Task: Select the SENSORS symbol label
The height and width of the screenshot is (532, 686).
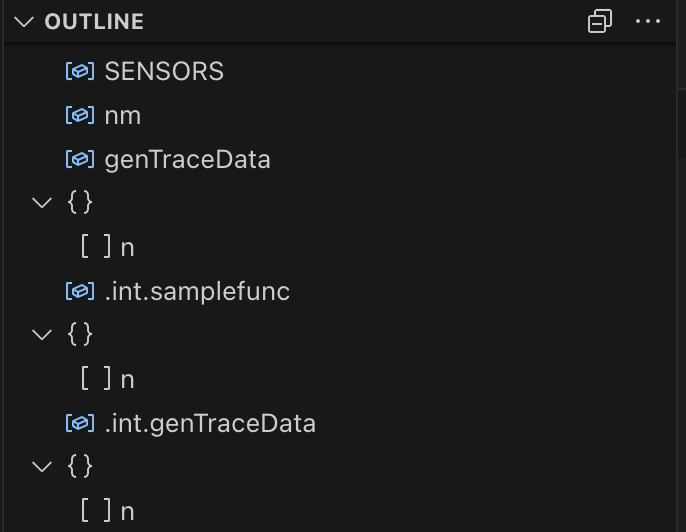Action: tap(164, 71)
